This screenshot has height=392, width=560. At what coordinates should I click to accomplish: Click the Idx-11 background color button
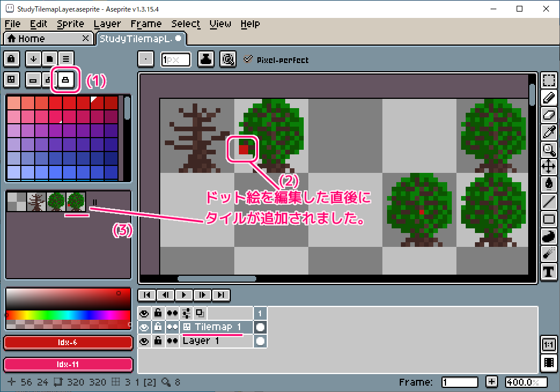68,365
